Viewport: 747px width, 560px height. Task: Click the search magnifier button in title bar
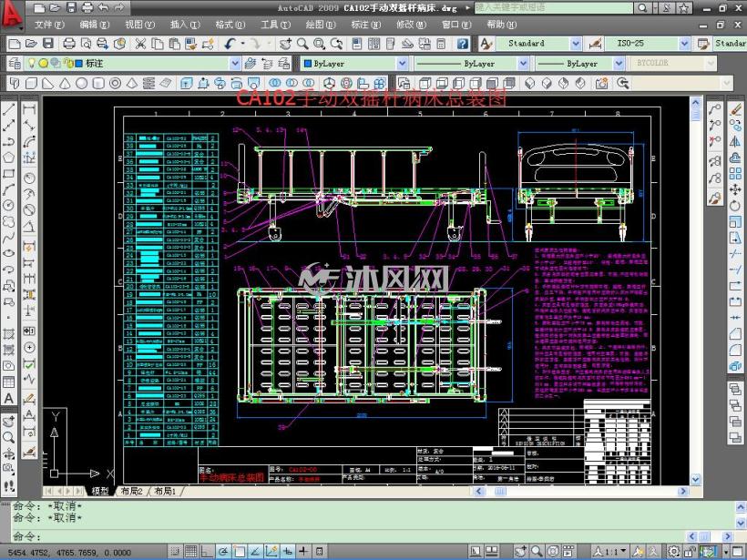(x=642, y=7)
